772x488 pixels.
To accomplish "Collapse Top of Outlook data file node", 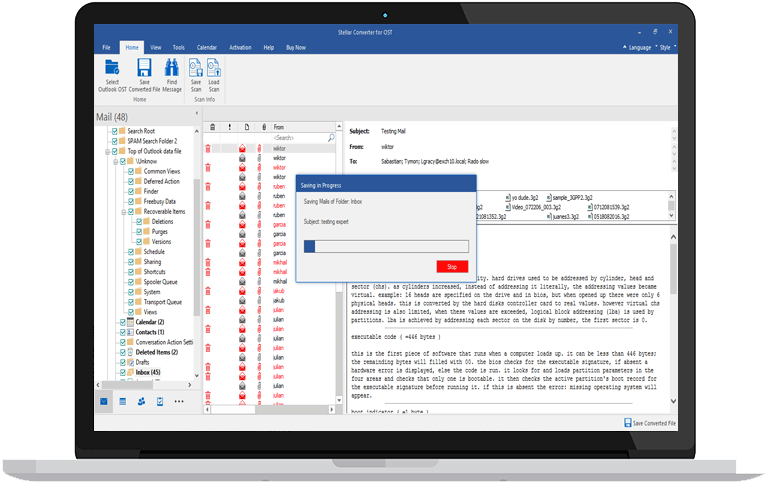I will click(x=108, y=152).
